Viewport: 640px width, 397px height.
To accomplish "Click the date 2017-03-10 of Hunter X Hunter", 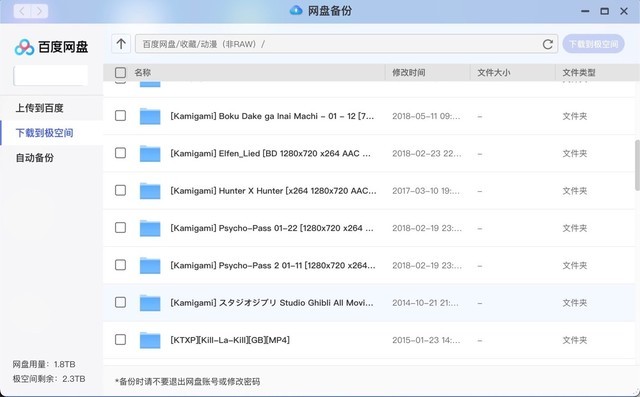I will click(426, 191).
